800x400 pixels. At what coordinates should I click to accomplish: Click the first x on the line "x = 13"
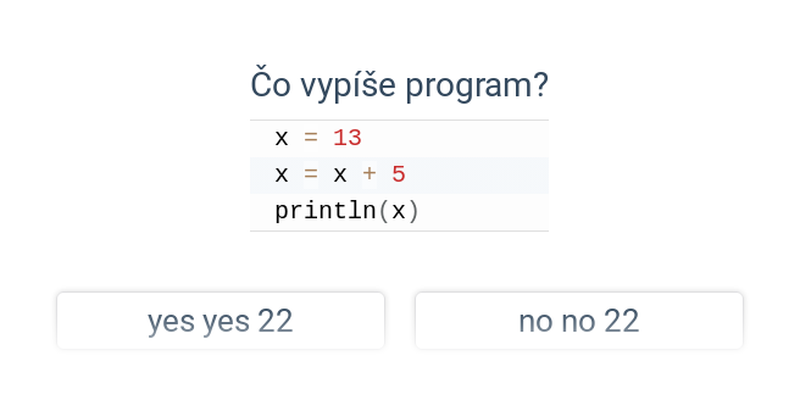[x=282, y=139]
